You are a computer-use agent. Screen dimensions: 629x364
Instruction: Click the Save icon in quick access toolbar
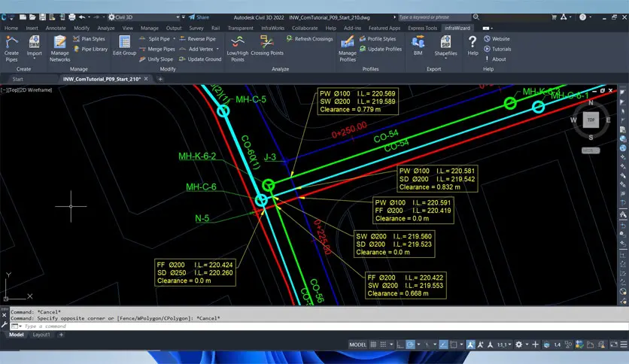(42, 17)
